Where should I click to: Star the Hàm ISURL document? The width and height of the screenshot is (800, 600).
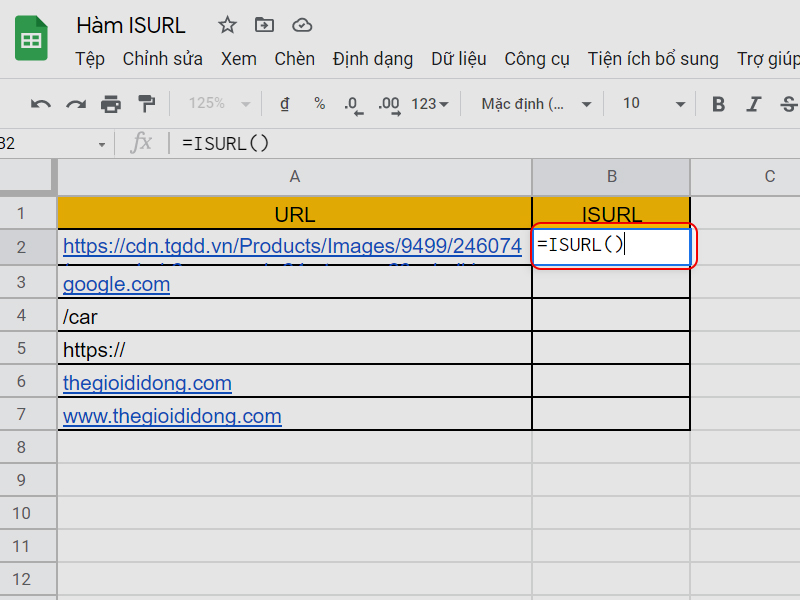coord(228,25)
